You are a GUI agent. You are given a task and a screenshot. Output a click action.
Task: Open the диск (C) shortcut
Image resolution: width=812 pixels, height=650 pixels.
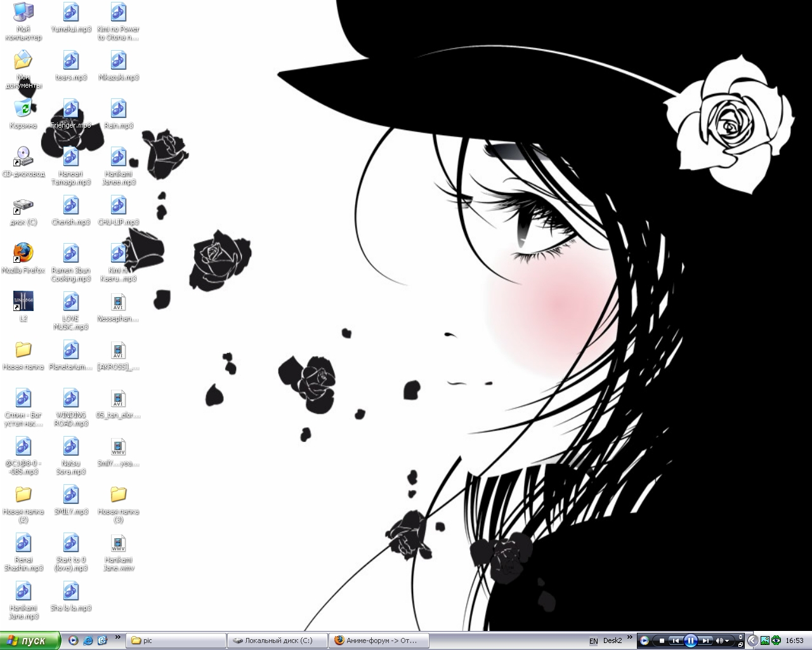(x=23, y=210)
